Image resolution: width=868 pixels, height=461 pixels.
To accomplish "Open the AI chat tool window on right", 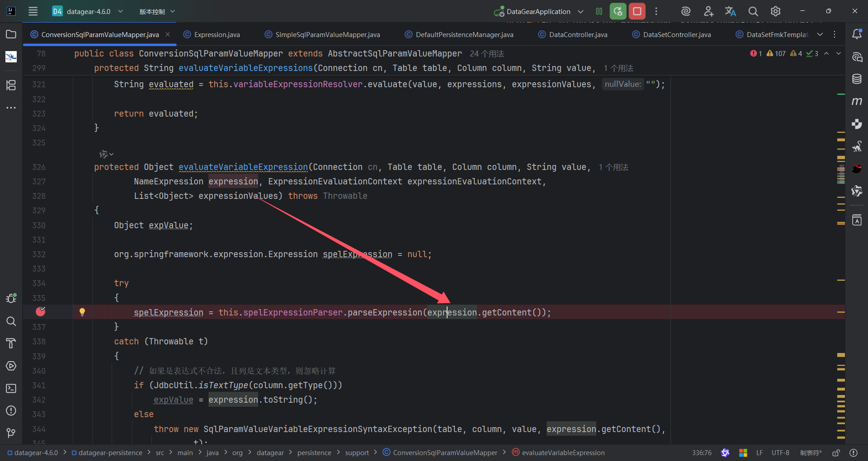I will click(x=857, y=57).
